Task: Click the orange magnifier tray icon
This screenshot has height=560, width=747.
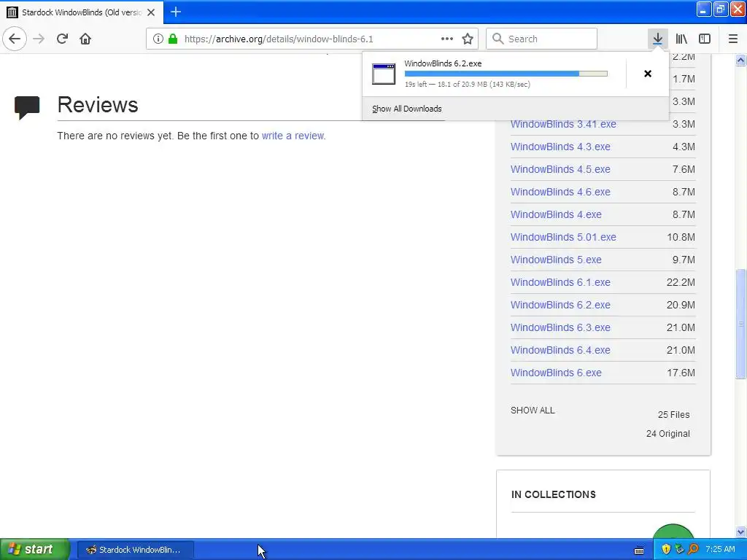Action: (693, 549)
